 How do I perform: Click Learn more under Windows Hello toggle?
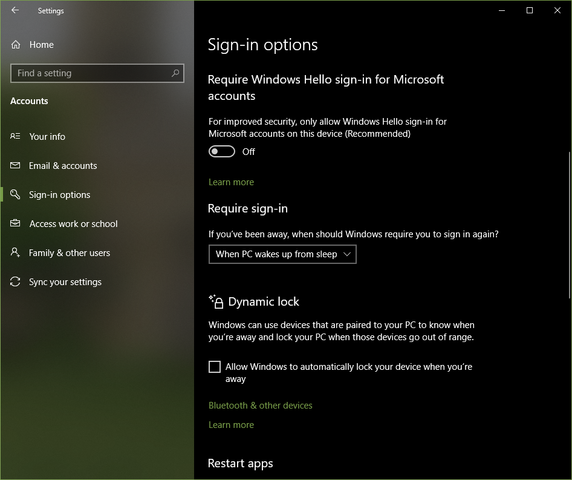tap(231, 182)
